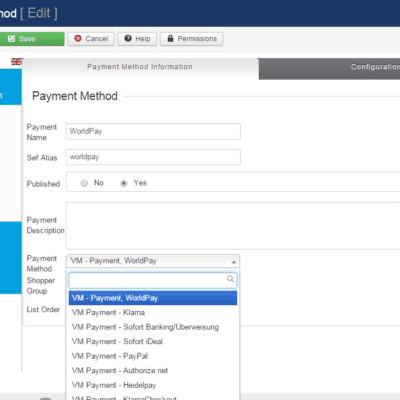The width and height of the screenshot is (400, 400).
Task: Click the search magnifier icon in dropdown
Action: pyautogui.click(x=230, y=279)
